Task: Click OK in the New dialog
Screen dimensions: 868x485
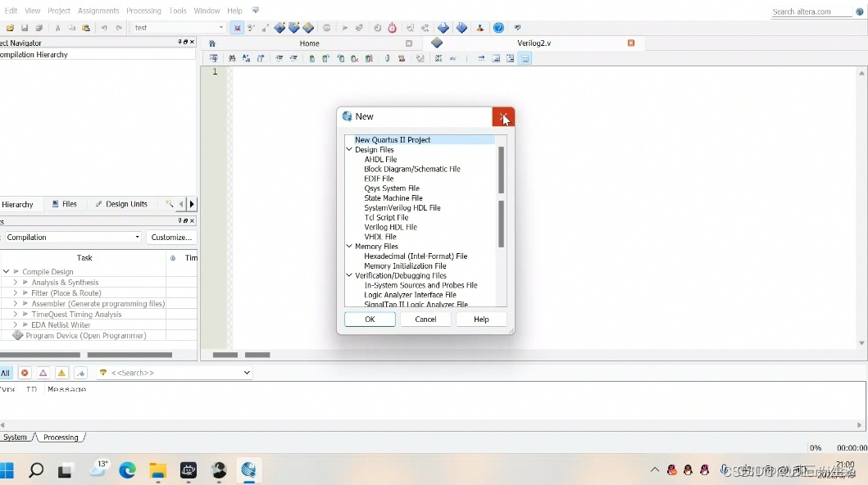Action: pos(370,319)
